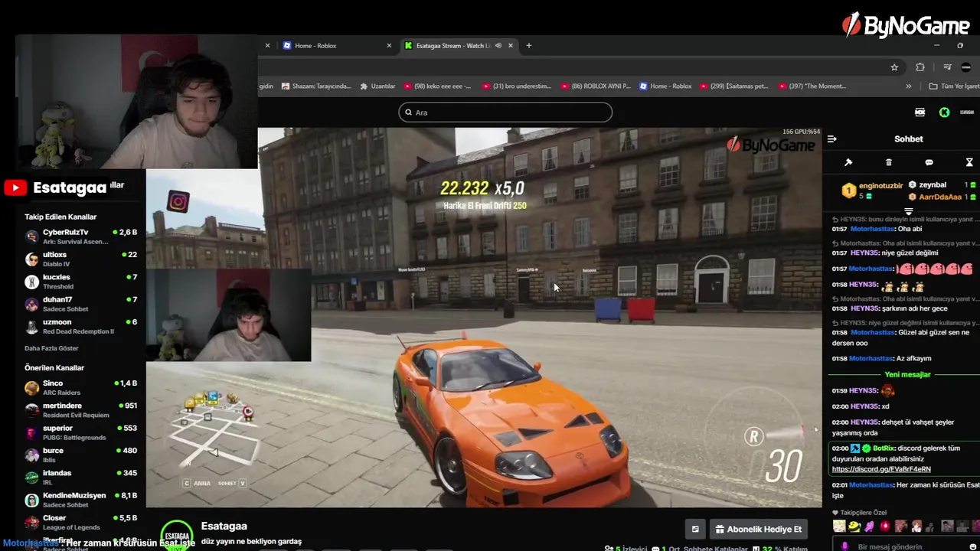The image size is (980, 551).
Task: Open the green Kick K icon in header
Action: tap(944, 112)
